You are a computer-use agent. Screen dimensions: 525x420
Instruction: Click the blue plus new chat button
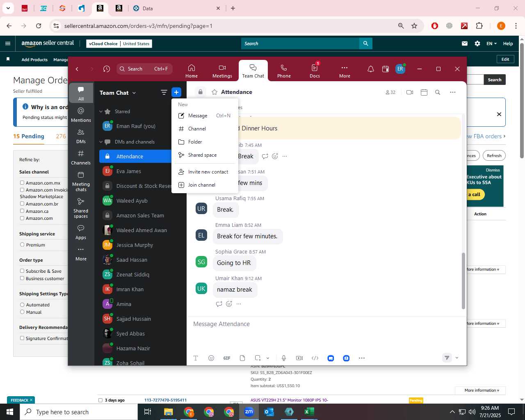[x=176, y=93]
